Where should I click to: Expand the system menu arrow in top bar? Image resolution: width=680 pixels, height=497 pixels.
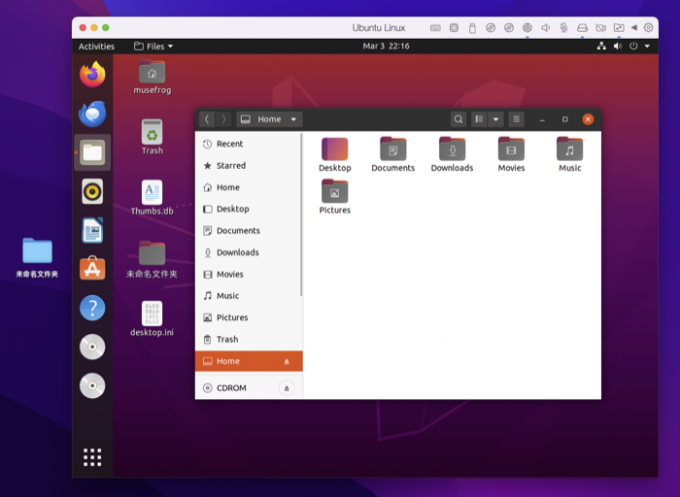click(647, 46)
